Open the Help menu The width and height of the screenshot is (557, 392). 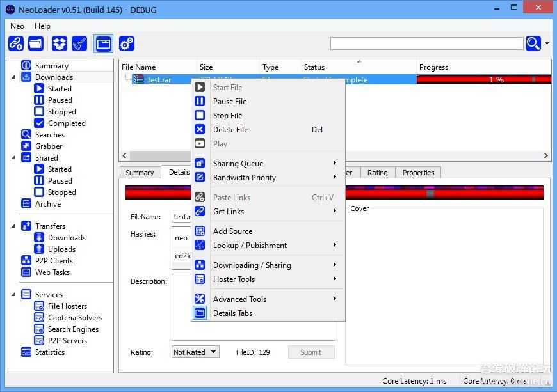click(x=42, y=26)
